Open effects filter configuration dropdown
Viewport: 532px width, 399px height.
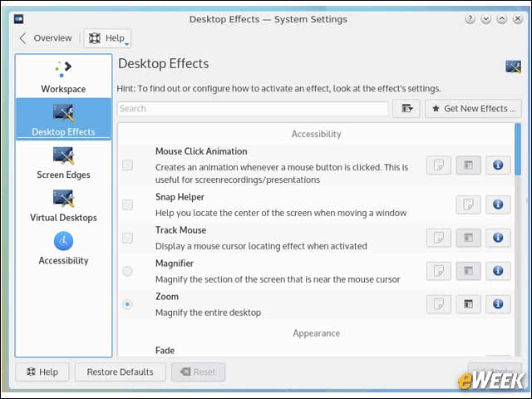pyautogui.click(x=406, y=109)
